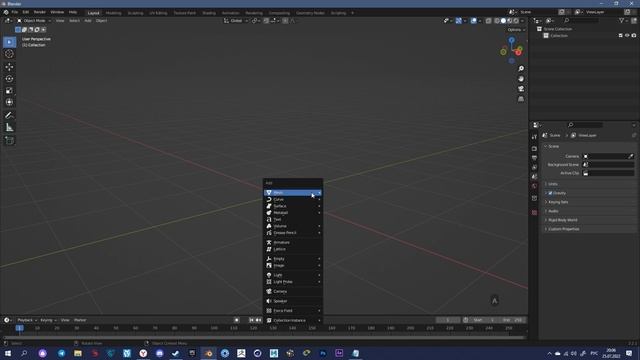640x360 pixels.
Task: Choose Speaker in the Add menu
Action: pos(293,301)
